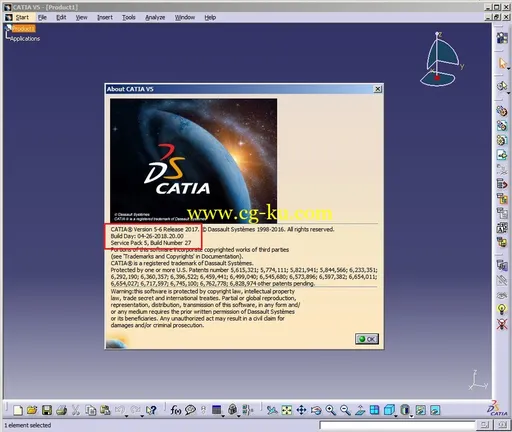Click the Zoom Out magnifier icon
The image size is (512, 432).
point(345,410)
